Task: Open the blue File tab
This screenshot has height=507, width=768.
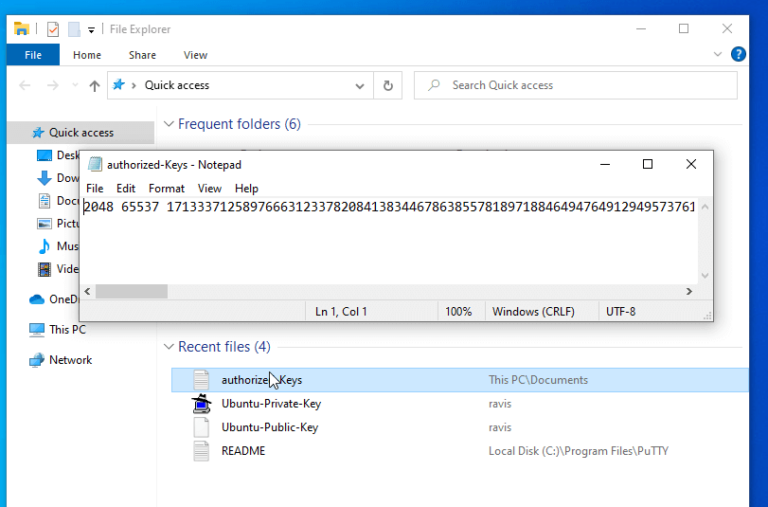Action: (x=33, y=55)
